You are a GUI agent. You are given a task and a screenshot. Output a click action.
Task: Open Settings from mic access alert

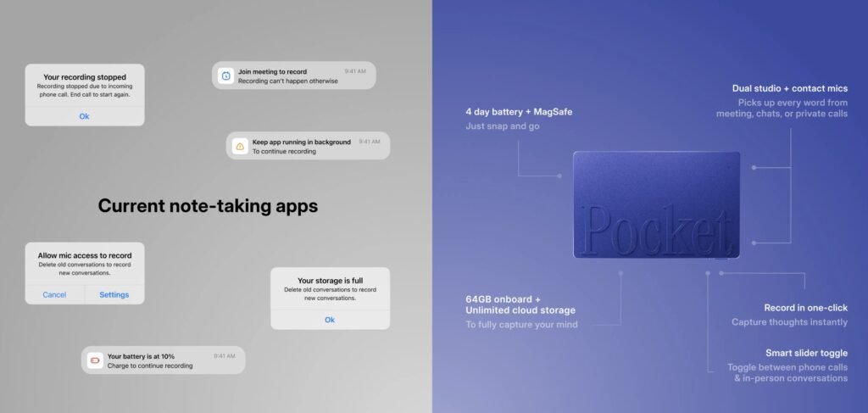114,294
